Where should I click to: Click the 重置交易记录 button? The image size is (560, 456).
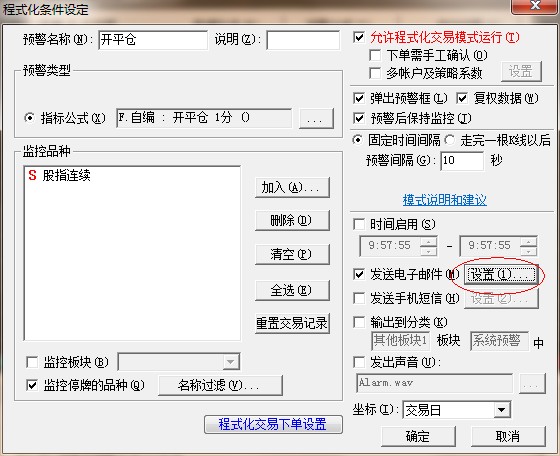292,324
